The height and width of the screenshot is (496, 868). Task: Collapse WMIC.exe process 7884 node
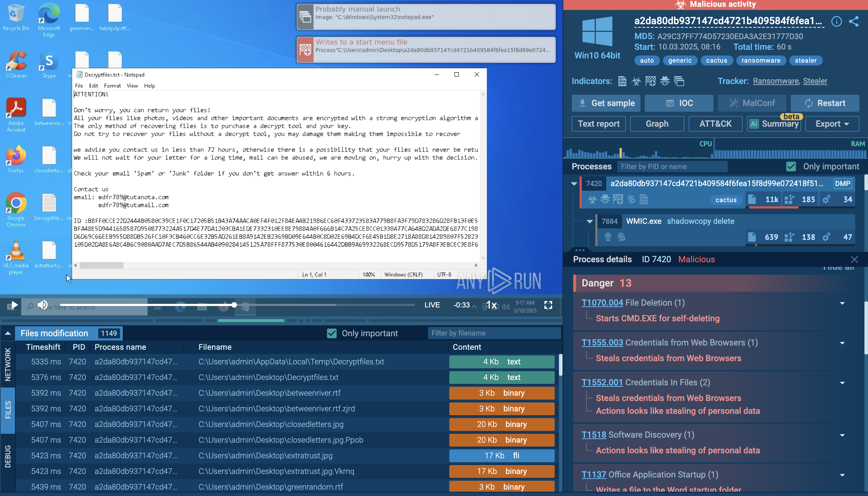590,221
